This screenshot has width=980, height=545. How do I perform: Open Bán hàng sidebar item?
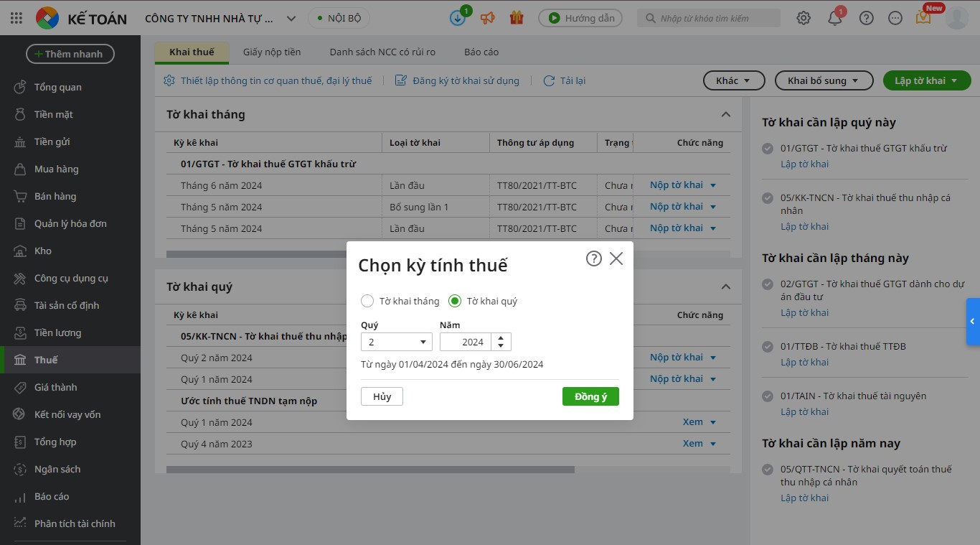pyautogui.click(x=70, y=196)
